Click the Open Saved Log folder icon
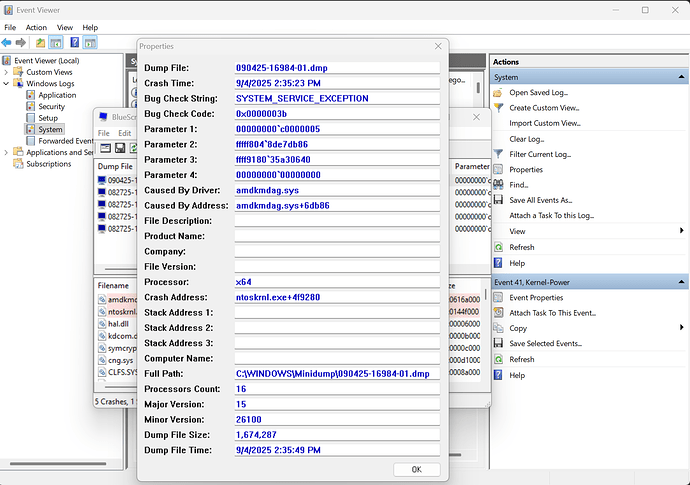 pos(498,93)
